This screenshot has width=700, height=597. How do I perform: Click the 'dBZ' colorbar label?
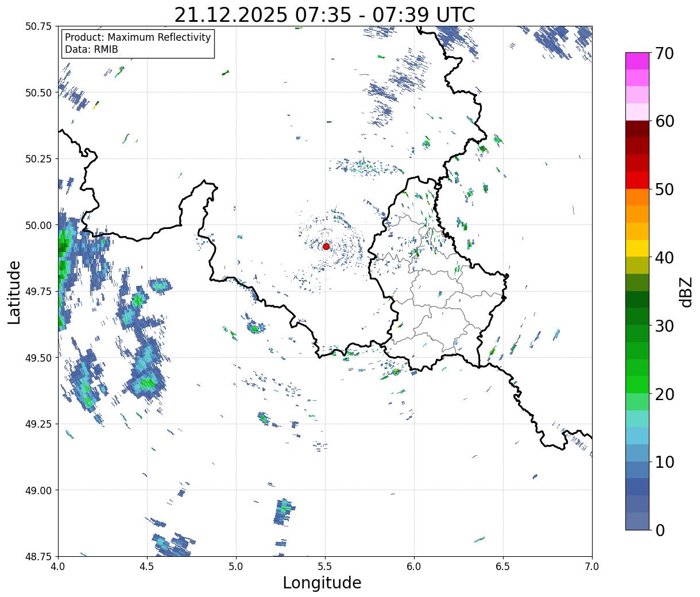point(686,292)
